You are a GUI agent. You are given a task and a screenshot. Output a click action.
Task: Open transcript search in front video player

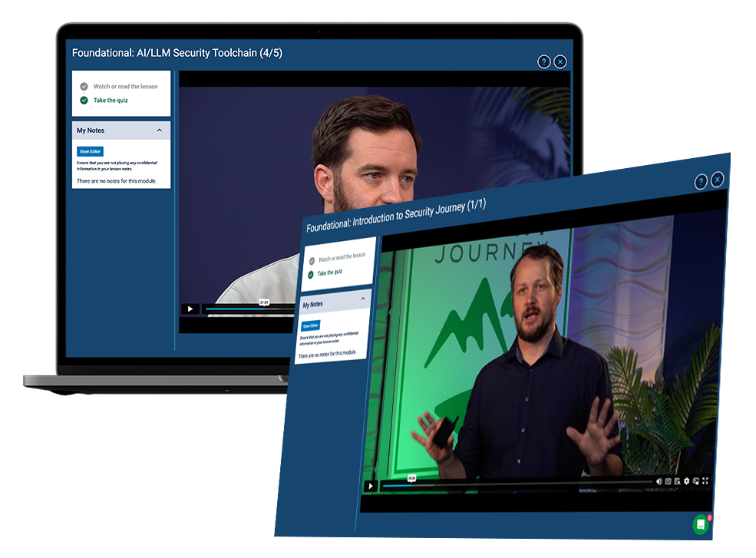coord(677,481)
